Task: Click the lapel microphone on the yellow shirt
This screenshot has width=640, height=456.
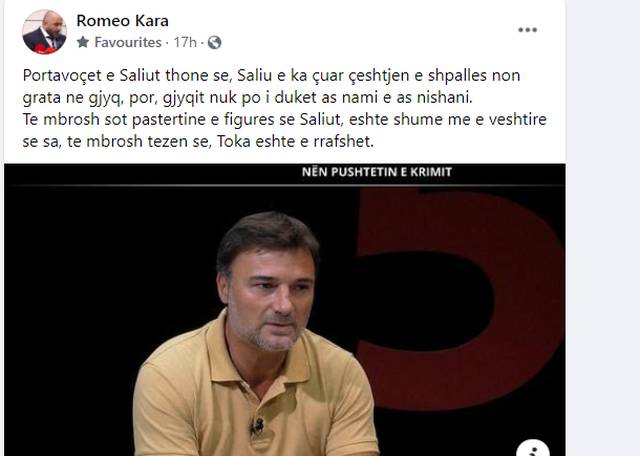Action: click(x=257, y=426)
